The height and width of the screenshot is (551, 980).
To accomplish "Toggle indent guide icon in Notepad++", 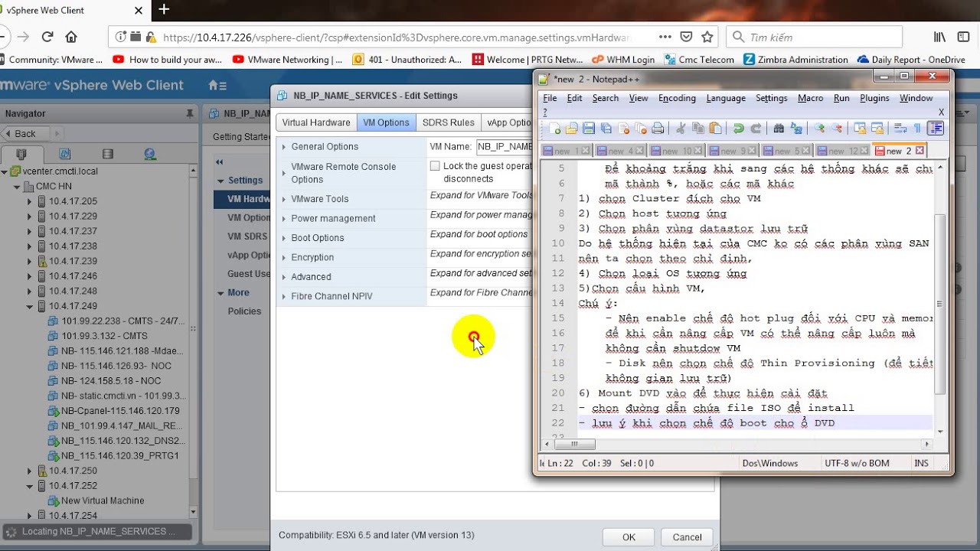I will pyautogui.click(x=936, y=129).
